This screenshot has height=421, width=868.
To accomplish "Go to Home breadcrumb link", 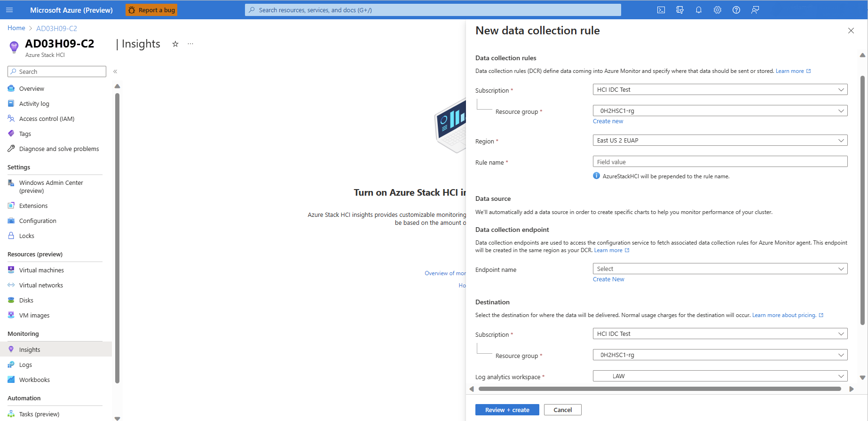I will point(16,28).
